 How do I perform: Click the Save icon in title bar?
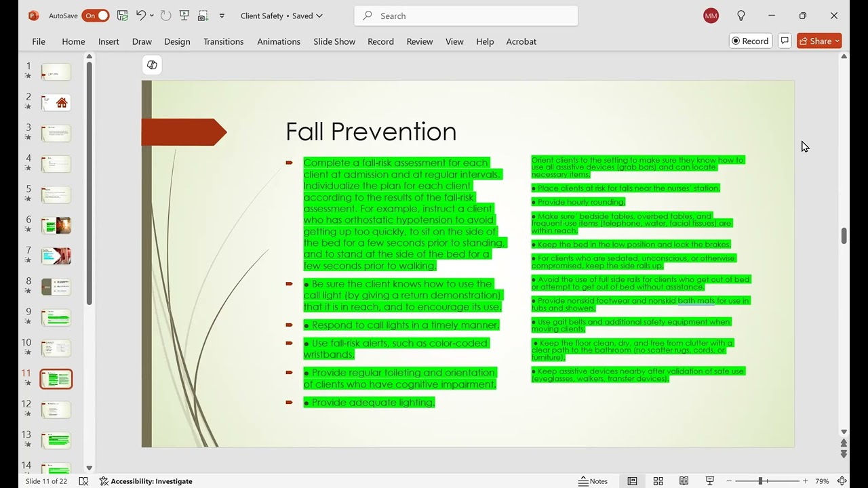123,16
